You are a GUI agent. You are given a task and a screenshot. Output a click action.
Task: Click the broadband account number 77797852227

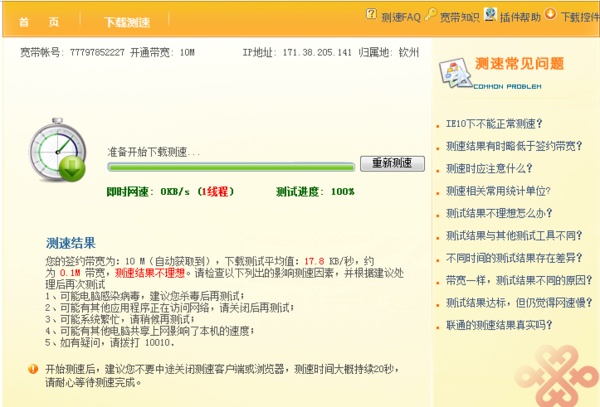97,52
